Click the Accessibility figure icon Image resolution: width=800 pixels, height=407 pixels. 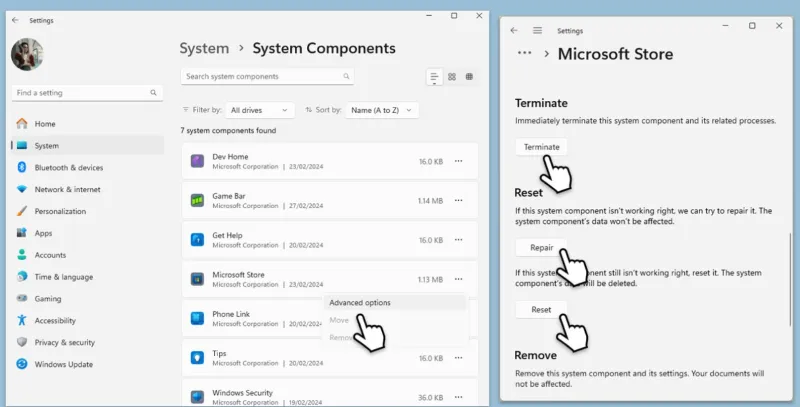[x=21, y=320]
